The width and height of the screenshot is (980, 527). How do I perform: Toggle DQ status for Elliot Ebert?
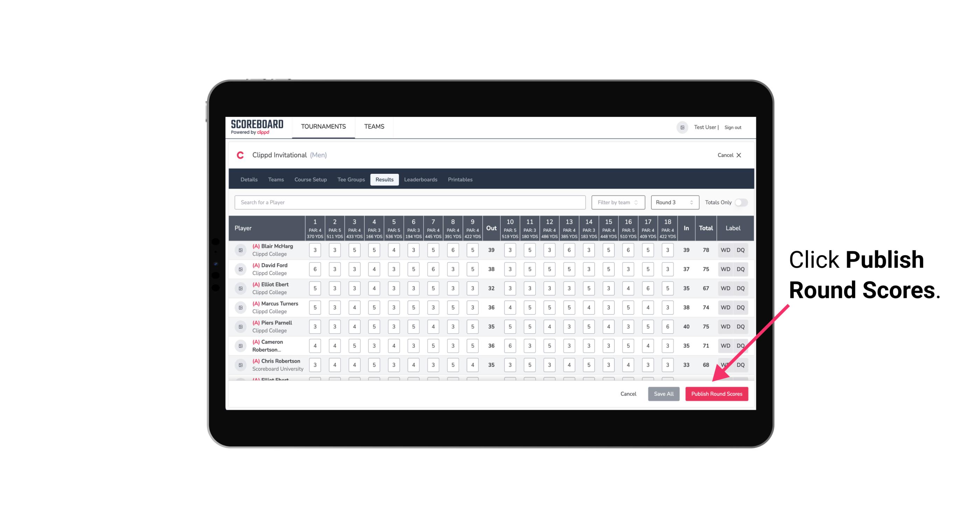click(741, 288)
